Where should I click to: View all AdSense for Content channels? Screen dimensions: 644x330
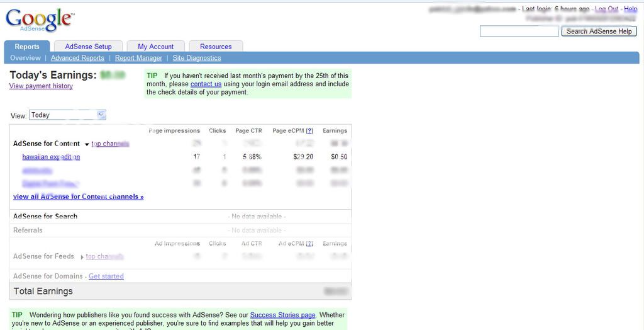(x=79, y=196)
